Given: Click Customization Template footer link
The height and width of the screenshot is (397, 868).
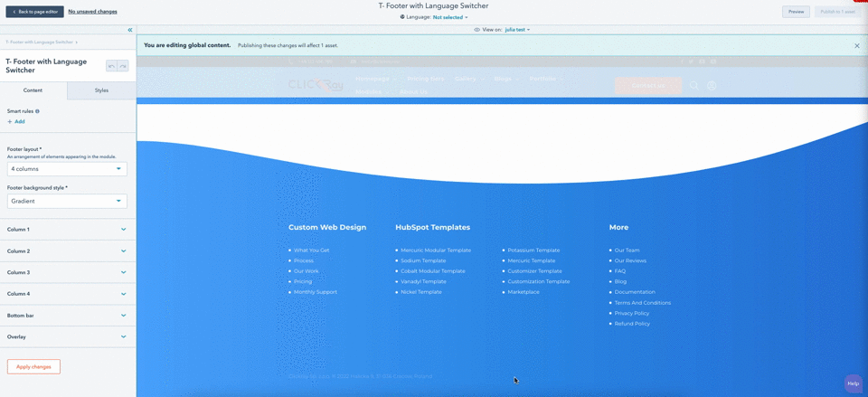Looking at the screenshot, I should (539, 282).
